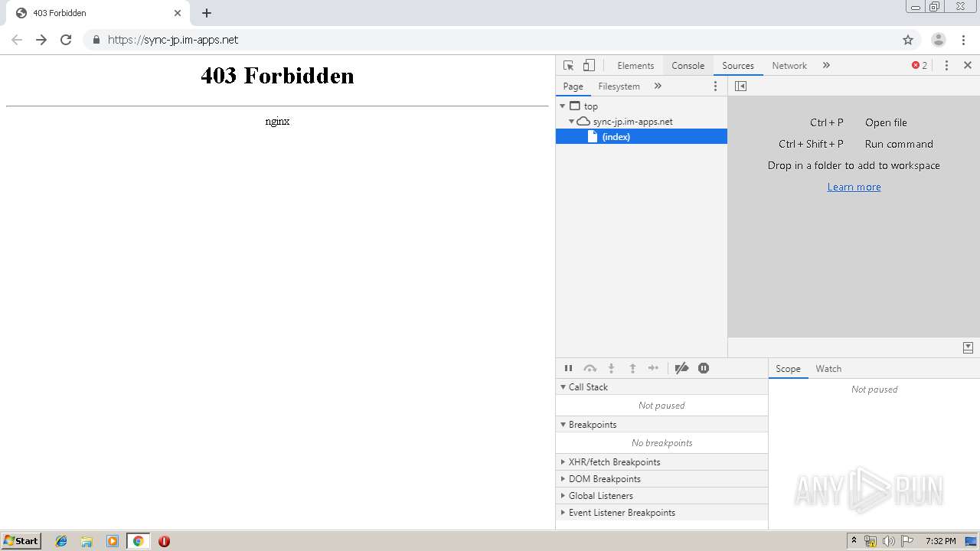Select the Sources tab
This screenshot has height=551, width=980.
point(738,66)
